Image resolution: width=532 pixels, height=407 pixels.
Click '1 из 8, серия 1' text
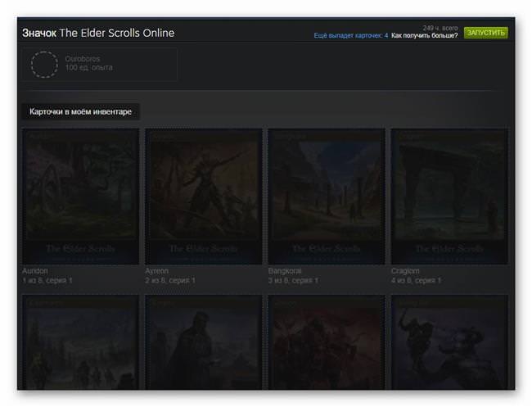tap(47, 280)
